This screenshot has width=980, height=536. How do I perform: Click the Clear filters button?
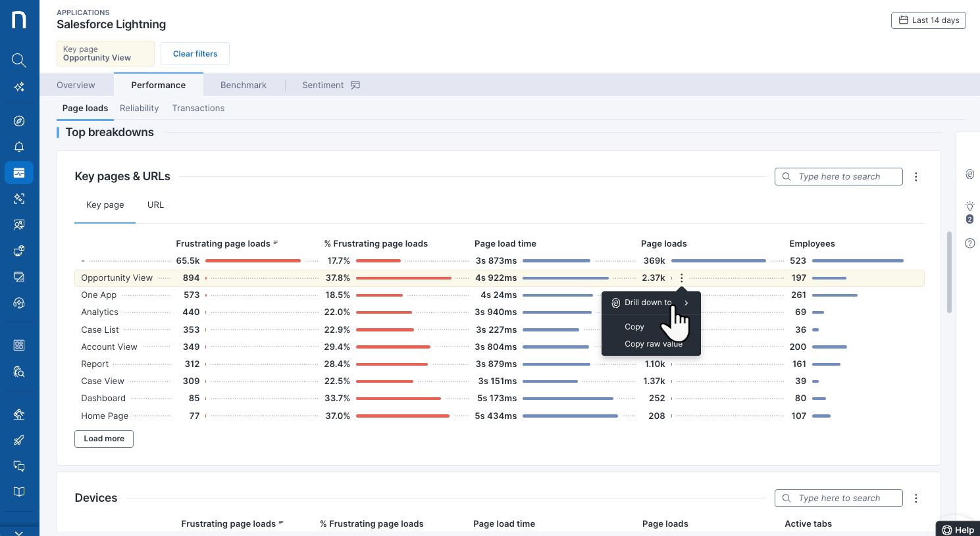point(195,54)
